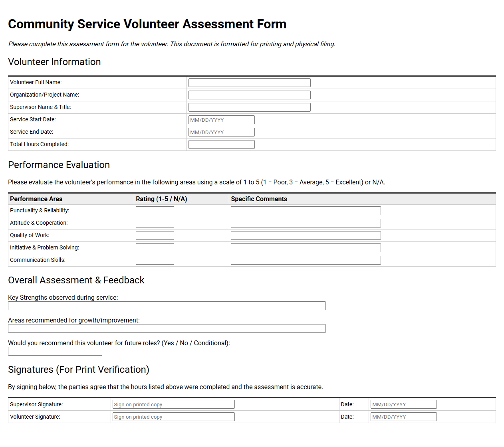Click the 'By signing below' agreement statement
The height and width of the screenshot is (447, 504).
[165, 387]
